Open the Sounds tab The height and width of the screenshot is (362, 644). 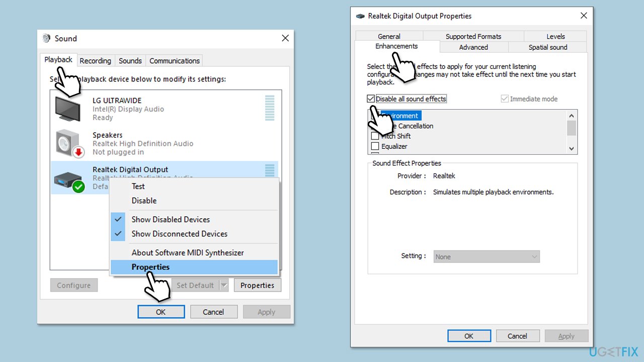[130, 61]
